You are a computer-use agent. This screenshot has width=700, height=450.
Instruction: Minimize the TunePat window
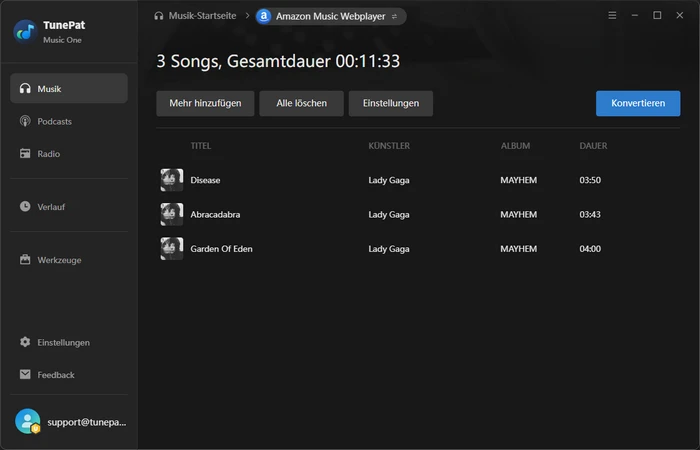click(634, 15)
